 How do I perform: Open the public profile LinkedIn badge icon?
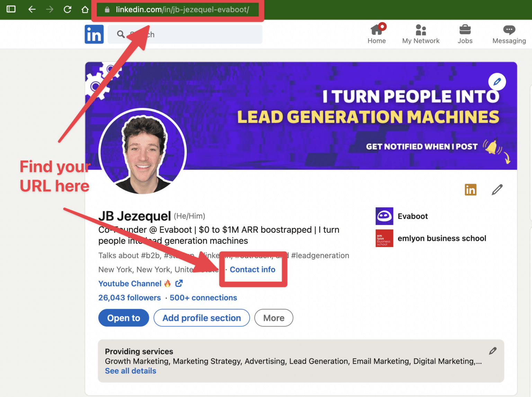[471, 189]
